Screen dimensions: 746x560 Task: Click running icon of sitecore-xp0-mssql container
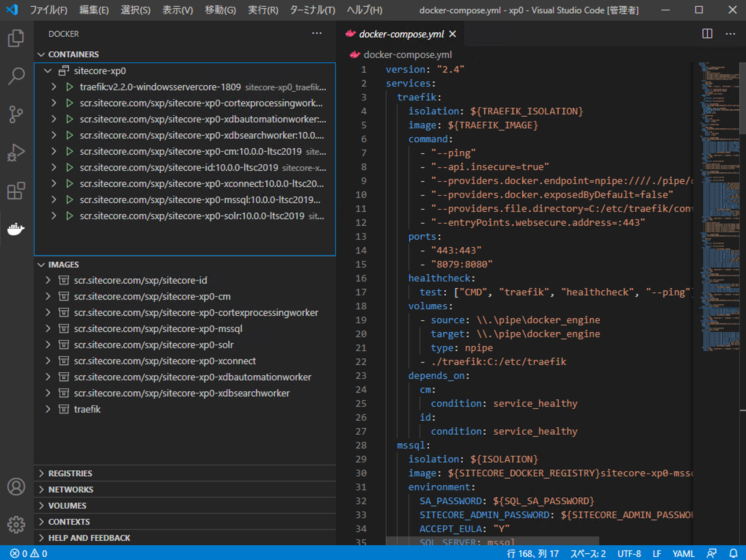point(69,200)
